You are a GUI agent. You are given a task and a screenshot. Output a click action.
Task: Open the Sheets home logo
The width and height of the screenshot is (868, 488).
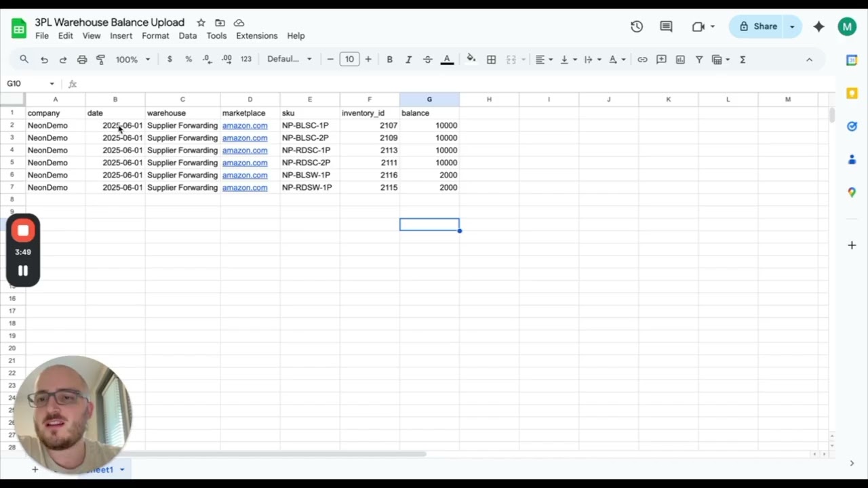pyautogui.click(x=19, y=28)
